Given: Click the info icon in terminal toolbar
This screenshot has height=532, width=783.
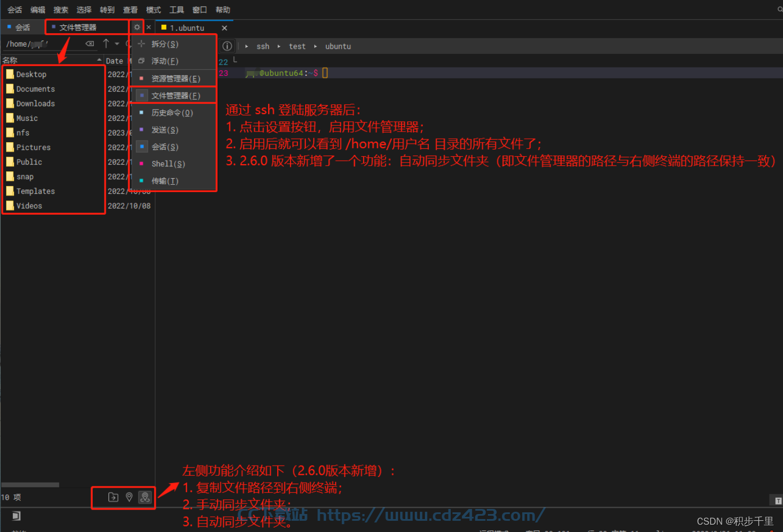Looking at the screenshot, I should pos(227,46).
